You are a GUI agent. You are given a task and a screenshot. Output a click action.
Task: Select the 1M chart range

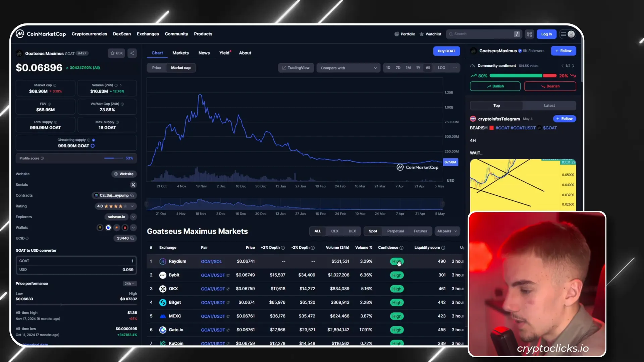(x=408, y=68)
